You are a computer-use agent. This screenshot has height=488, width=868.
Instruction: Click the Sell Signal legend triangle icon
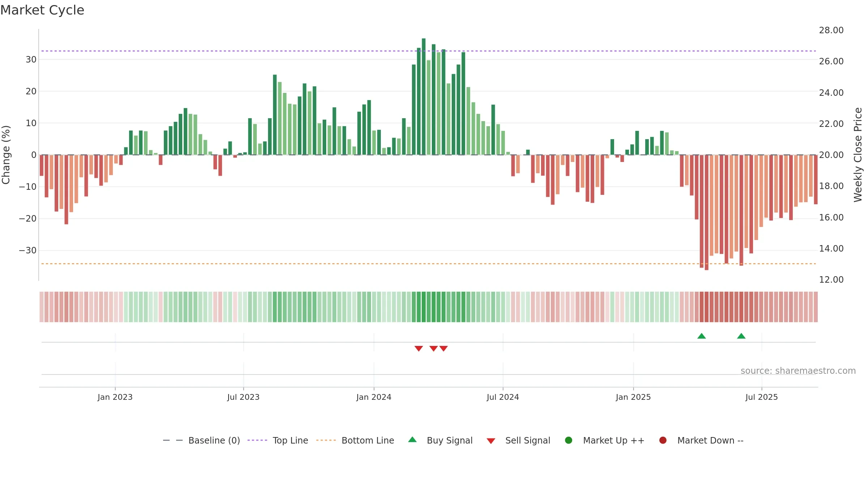click(491, 441)
